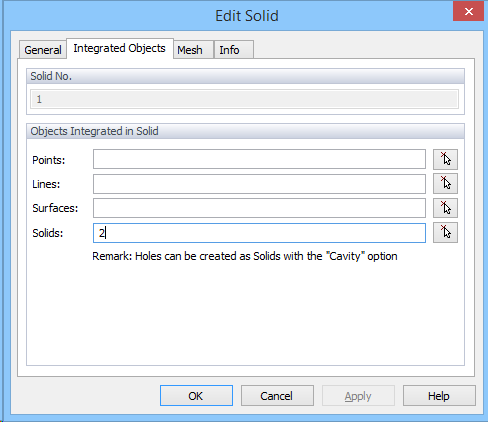Focus the Points input field
This screenshot has width=488, height=422.
point(259,159)
